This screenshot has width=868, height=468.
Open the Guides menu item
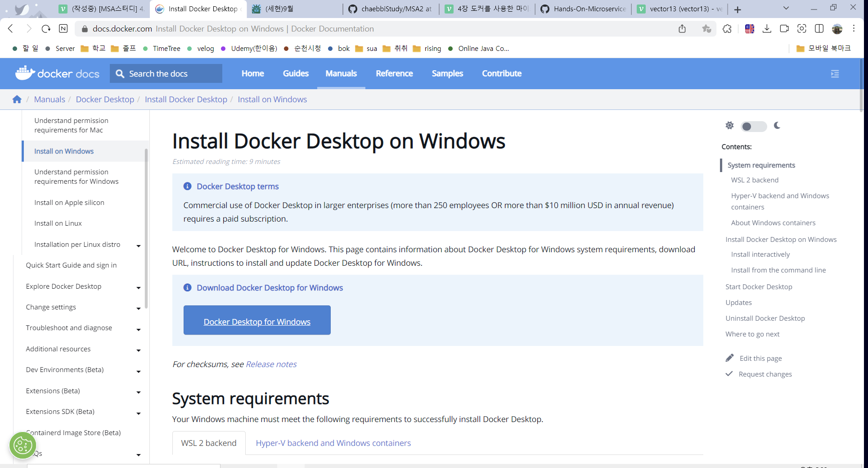point(296,73)
